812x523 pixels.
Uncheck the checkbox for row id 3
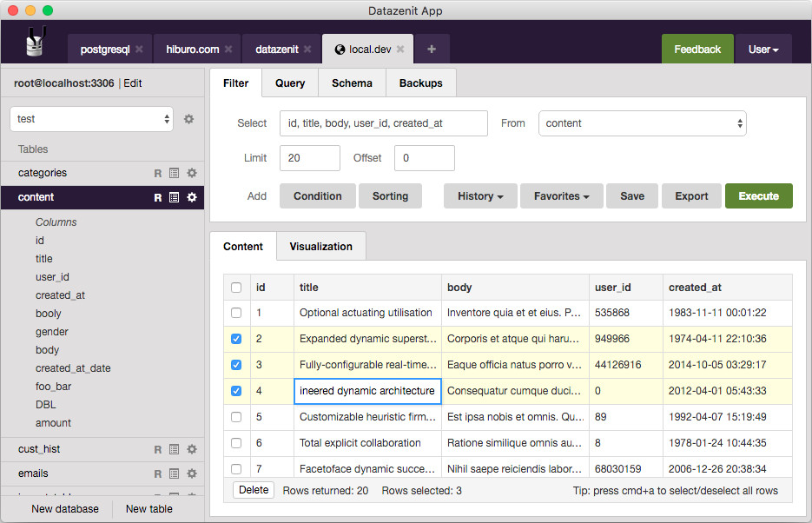236,365
